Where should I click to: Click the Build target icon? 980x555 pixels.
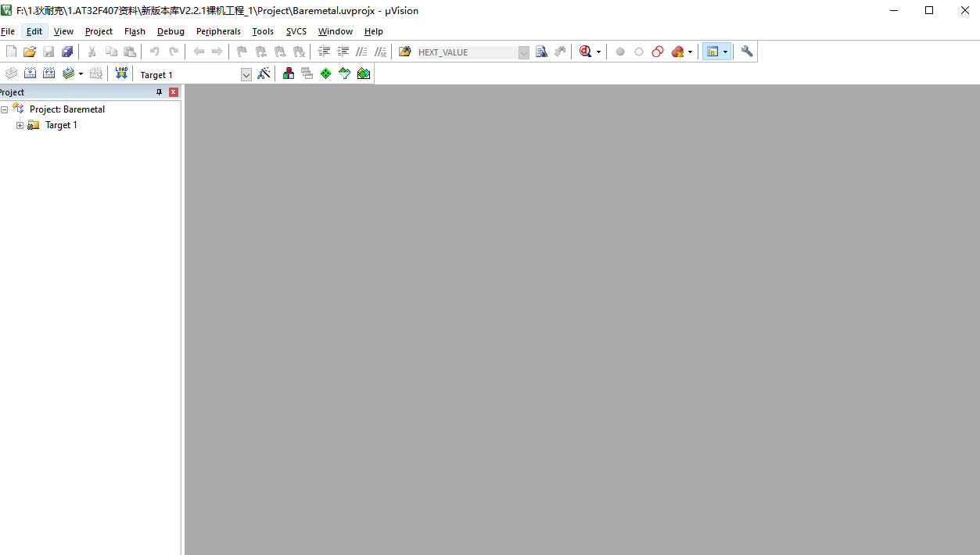click(30, 73)
